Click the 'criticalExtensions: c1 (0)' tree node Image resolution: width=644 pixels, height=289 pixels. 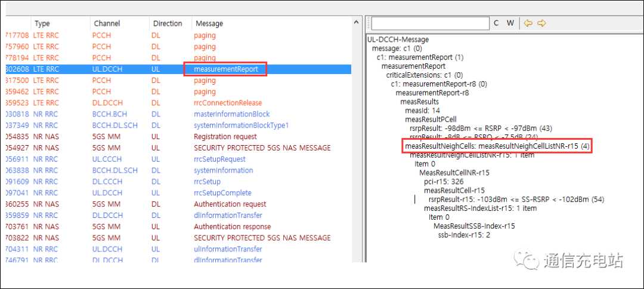(425, 75)
